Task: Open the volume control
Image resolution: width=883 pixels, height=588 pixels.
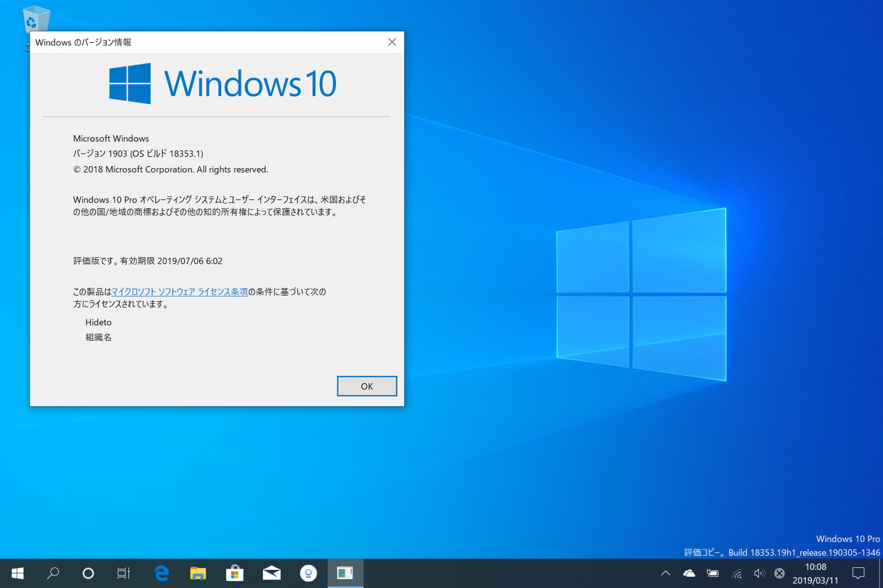Action: click(x=759, y=573)
